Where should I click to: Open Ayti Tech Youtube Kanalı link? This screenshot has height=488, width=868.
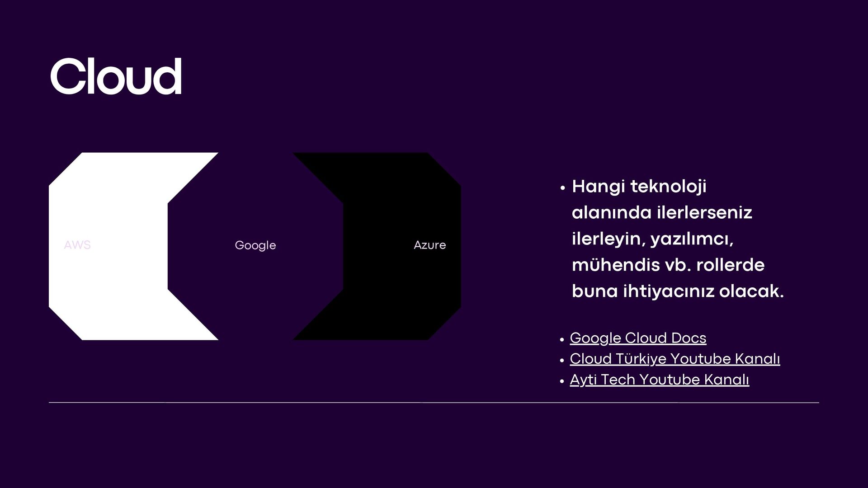(659, 380)
